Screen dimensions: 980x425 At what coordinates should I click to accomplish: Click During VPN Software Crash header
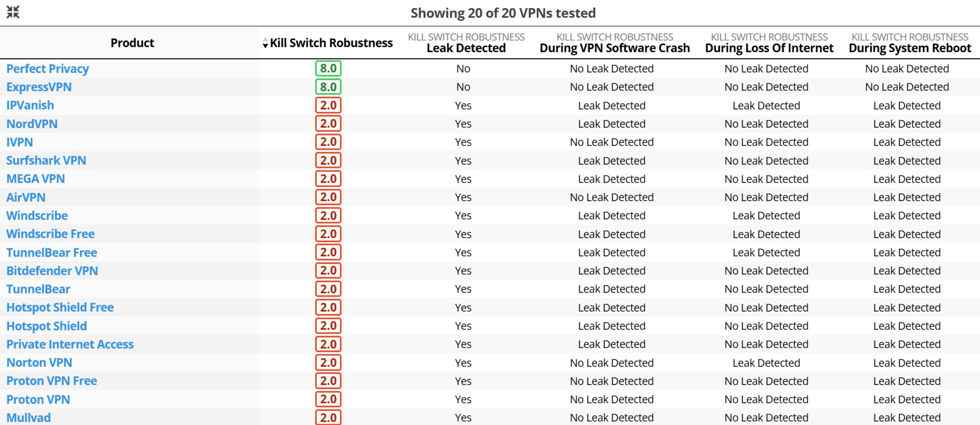[614, 48]
